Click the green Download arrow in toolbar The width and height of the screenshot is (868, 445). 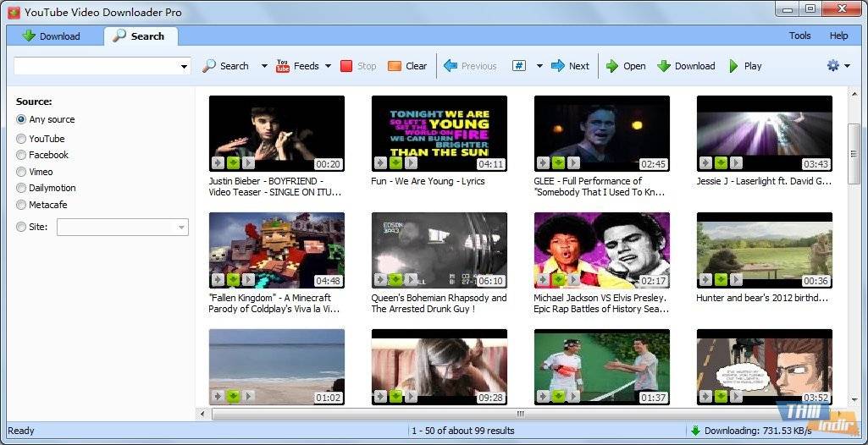click(x=664, y=66)
